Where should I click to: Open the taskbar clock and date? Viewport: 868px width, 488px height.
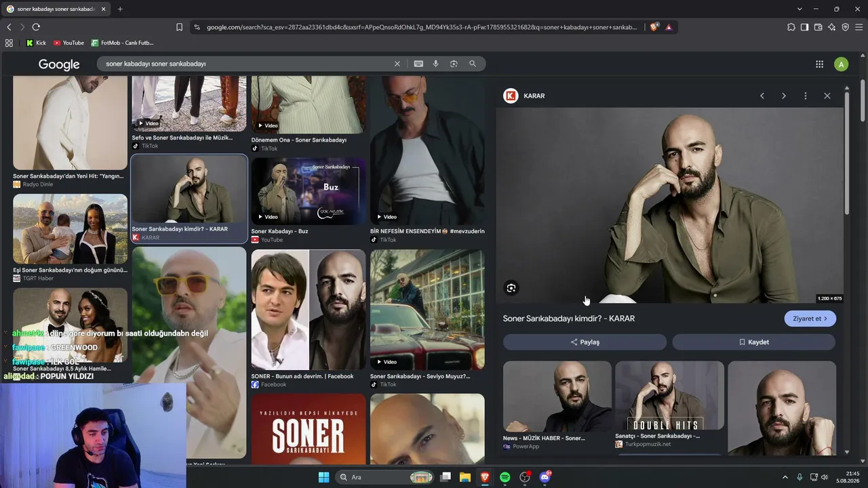pos(848,477)
